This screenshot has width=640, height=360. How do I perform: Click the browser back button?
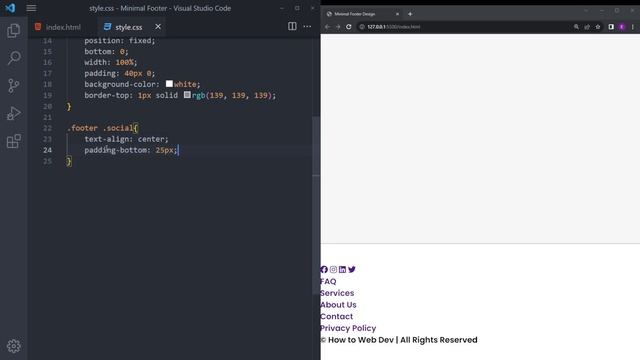click(327, 27)
